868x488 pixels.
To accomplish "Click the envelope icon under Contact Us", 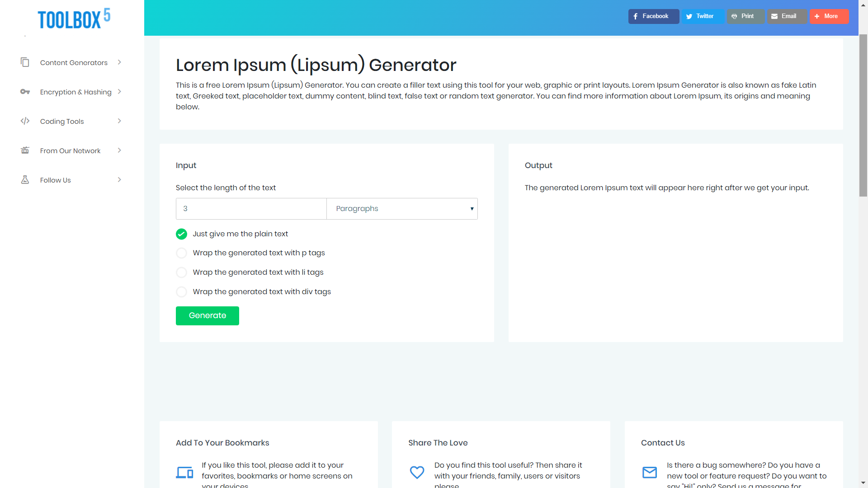I will [x=650, y=472].
